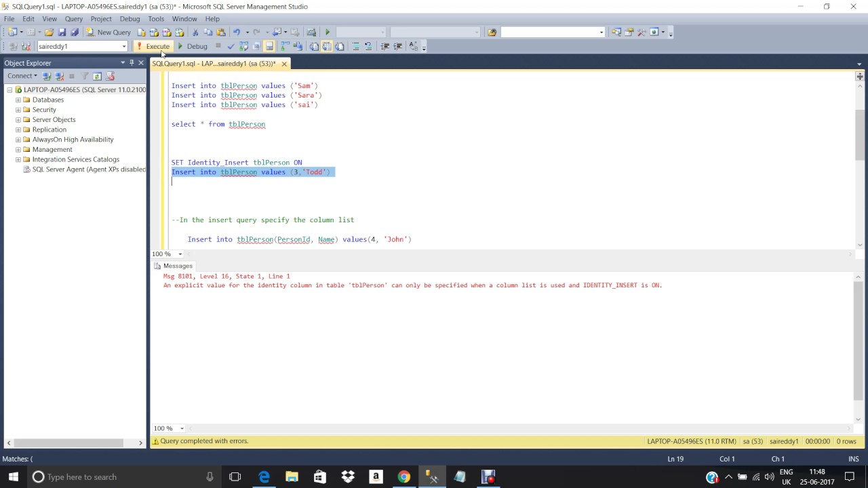This screenshot has height=488, width=868.
Task: Click the Undo arrow icon
Action: (237, 32)
